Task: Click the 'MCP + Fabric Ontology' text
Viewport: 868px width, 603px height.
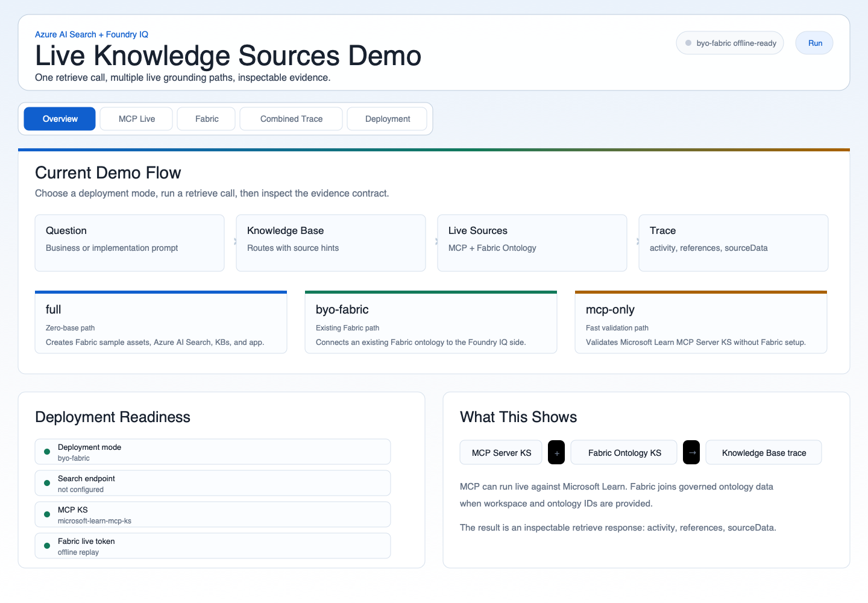Action: (492, 248)
